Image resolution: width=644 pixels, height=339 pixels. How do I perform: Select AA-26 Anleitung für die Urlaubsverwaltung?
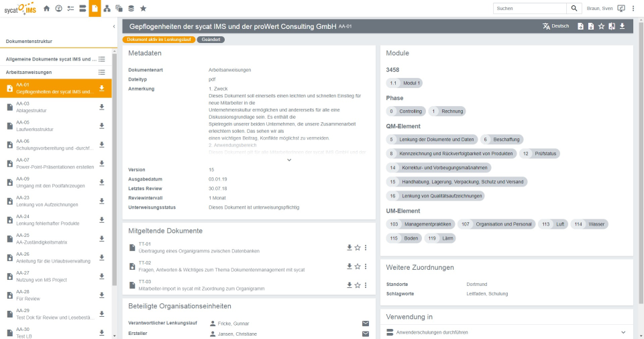(x=56, y=258)
